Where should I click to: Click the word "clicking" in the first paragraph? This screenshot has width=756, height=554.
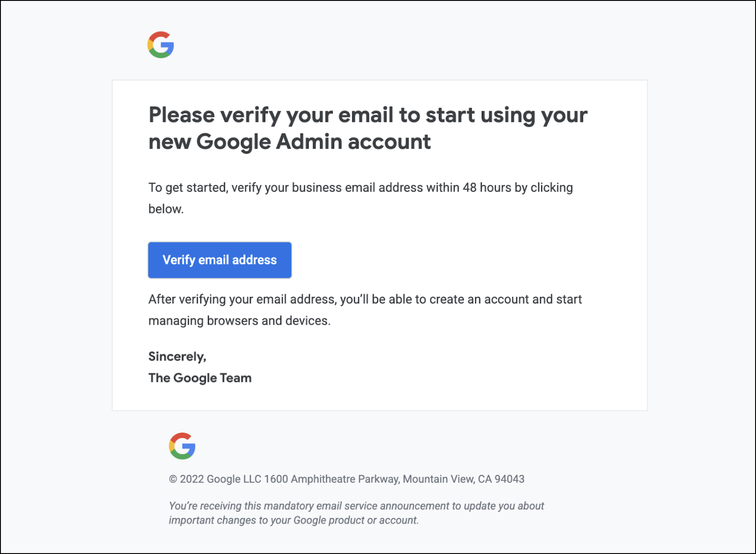(551, 187)
